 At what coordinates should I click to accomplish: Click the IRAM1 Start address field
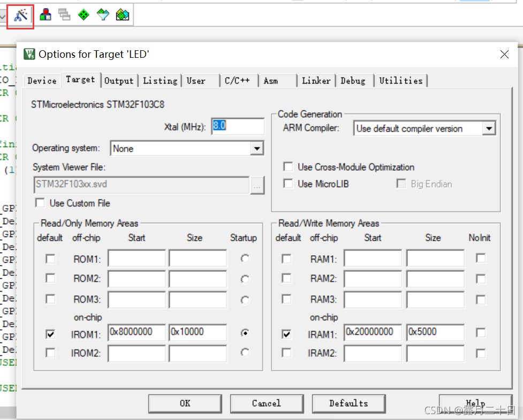coord(373,332)
